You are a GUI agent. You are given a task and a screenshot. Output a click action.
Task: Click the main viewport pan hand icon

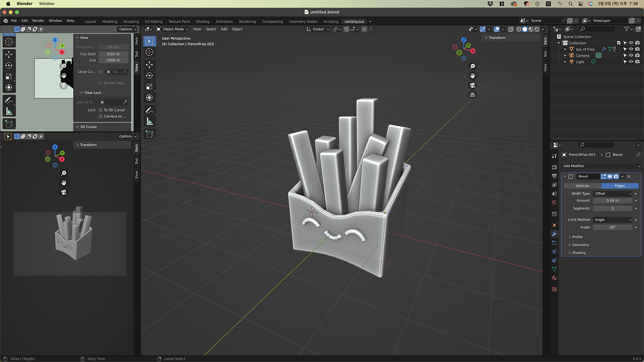pos(472,76)
